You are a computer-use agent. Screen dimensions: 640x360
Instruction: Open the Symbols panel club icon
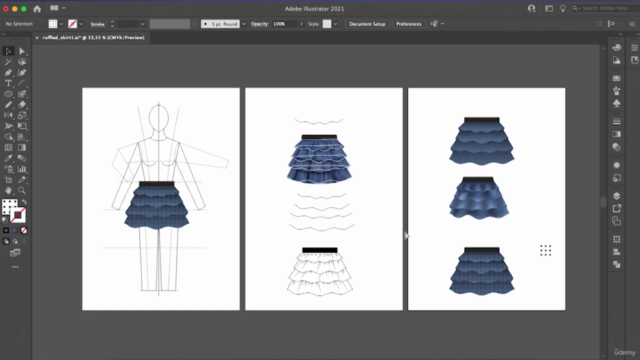pos(617,104)
